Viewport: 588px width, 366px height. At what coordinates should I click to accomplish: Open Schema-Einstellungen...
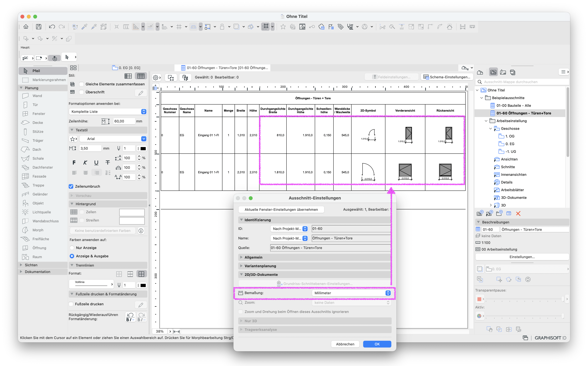click(447, 77)
